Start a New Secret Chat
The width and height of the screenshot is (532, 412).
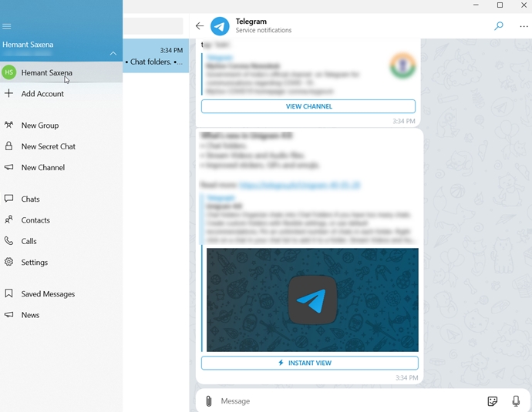[48, 146]
